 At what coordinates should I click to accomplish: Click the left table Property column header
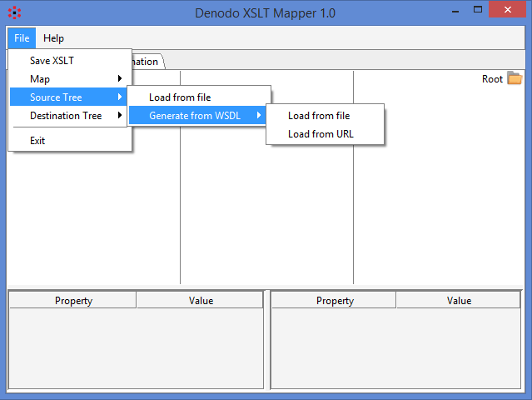[73, 301]
